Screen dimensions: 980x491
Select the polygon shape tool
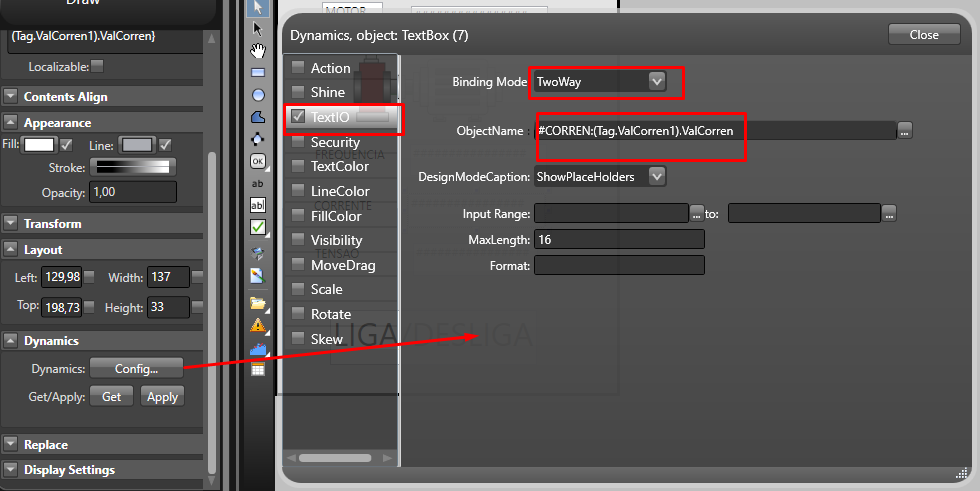pos(258,117)
